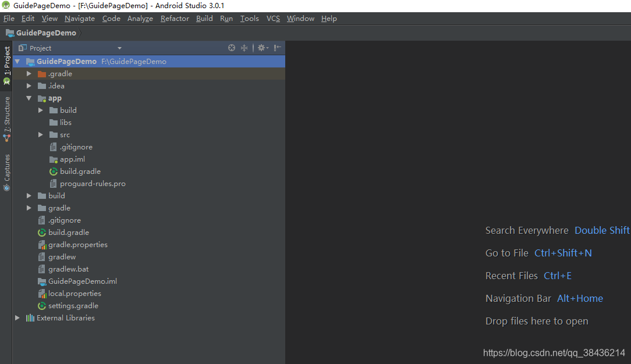This screenshot has height=364, width=631.
Task: Open the Code menu
Action: (111, 19)
